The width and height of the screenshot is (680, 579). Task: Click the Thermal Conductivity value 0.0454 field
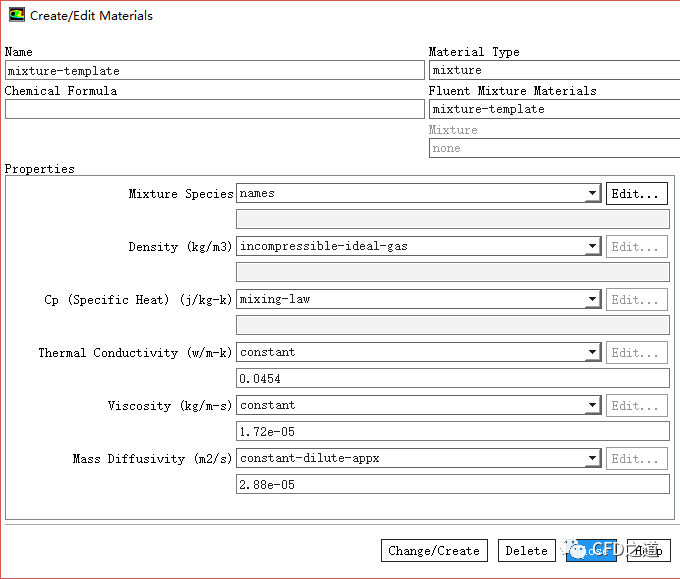[x=452, y=378]
